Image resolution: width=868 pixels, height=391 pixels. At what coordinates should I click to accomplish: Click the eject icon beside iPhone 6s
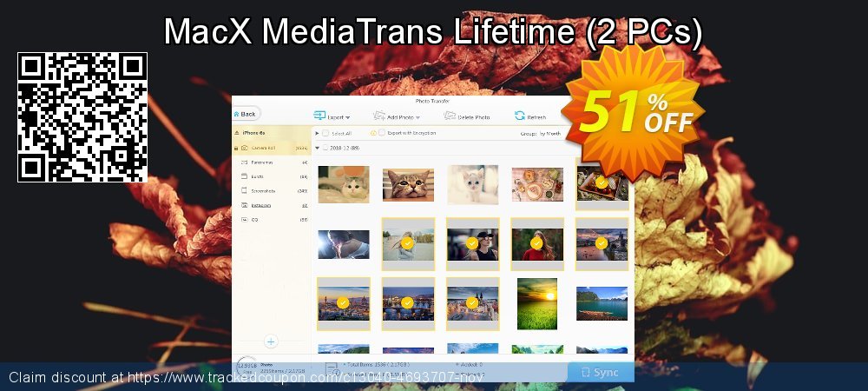[x=237, y=133]
